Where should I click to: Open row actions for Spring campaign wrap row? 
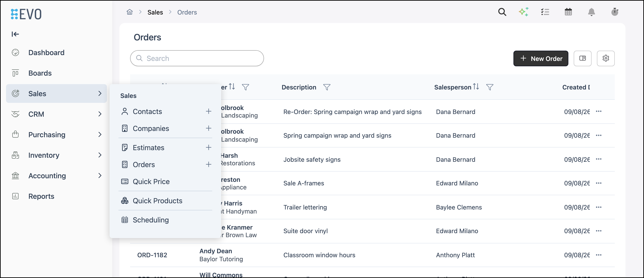[598, 135]
